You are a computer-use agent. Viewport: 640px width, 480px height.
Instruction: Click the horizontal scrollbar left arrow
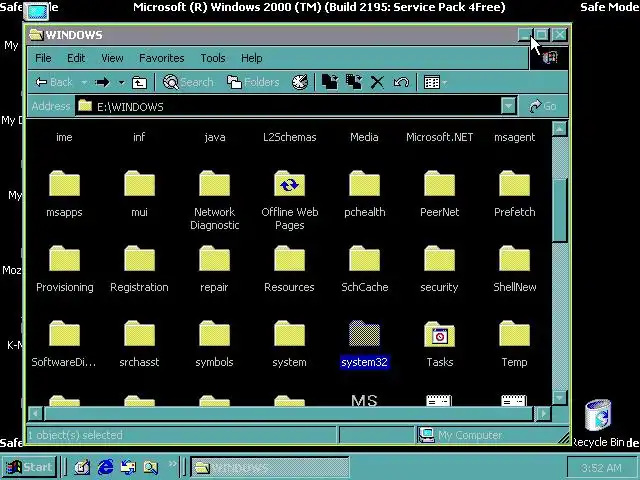(36, 414)
